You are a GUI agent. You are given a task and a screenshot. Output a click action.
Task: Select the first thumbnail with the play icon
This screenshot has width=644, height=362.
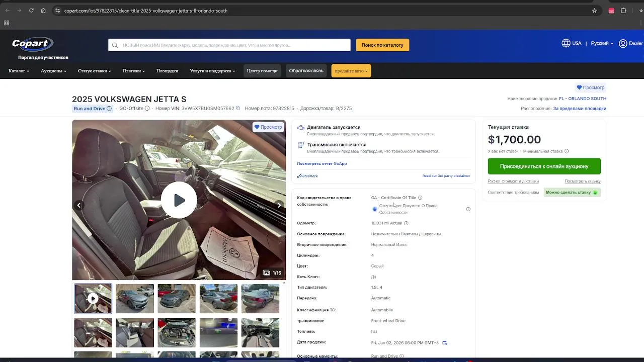pos(93,299)
